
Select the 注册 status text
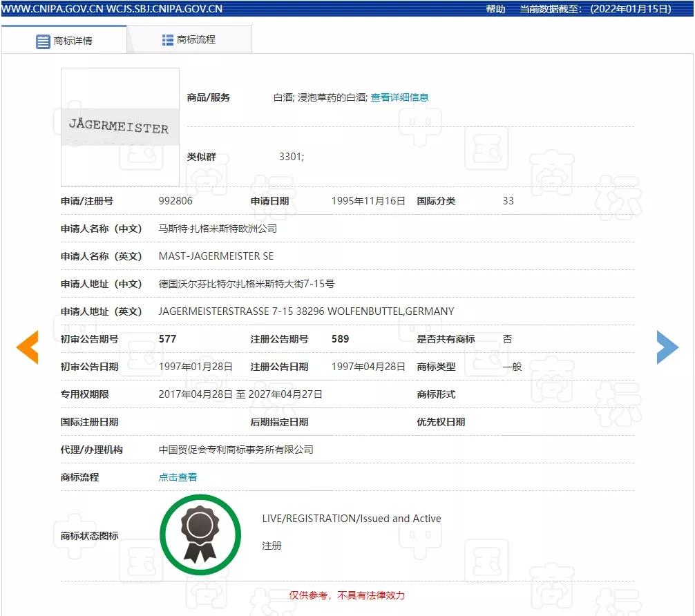(272, 546)
